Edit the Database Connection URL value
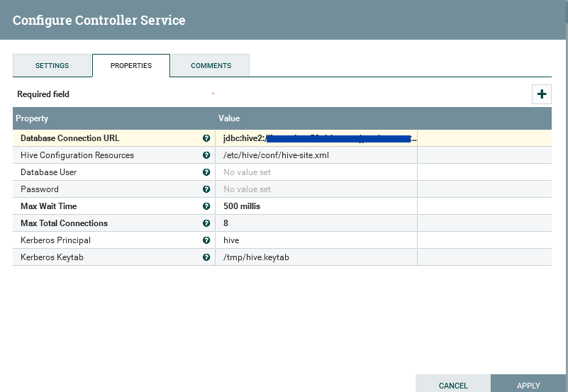 [x=316, y=138]
